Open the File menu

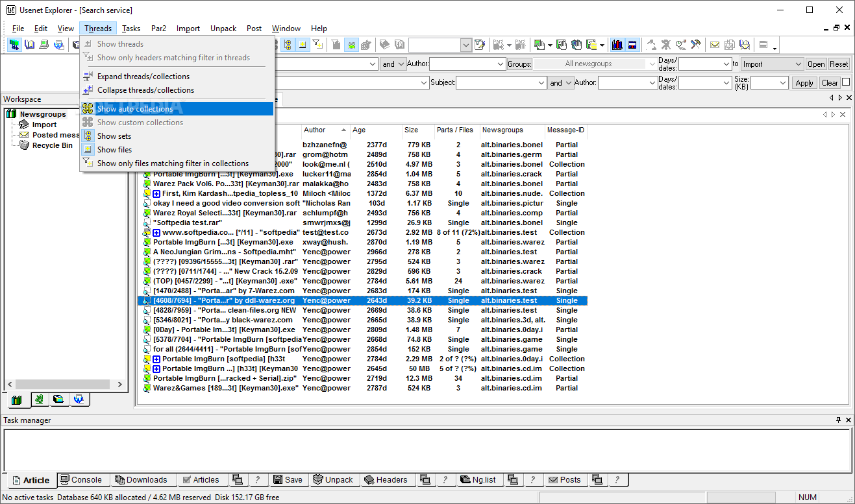tap(18, 28)
